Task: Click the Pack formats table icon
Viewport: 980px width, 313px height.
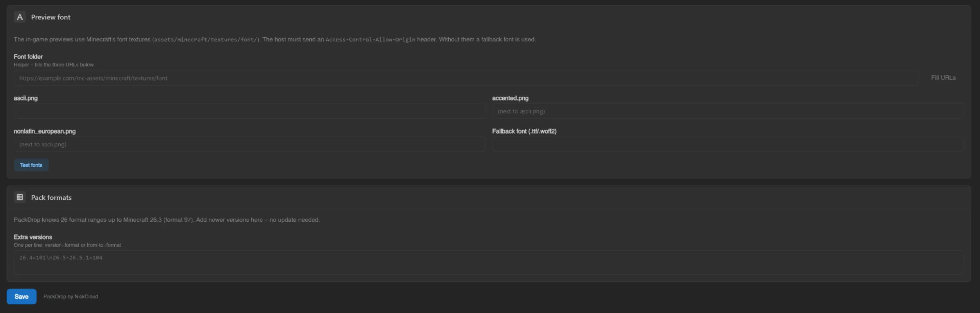Action: (20, 197)
